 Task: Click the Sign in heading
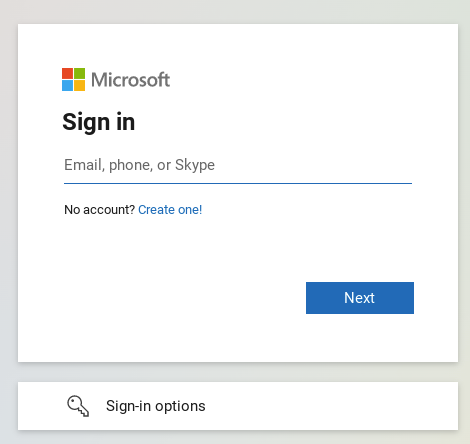tap(99, 122)
